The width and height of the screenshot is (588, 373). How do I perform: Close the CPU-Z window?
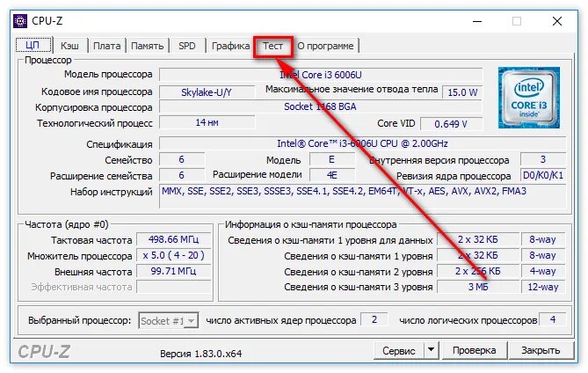coord(557,21)
